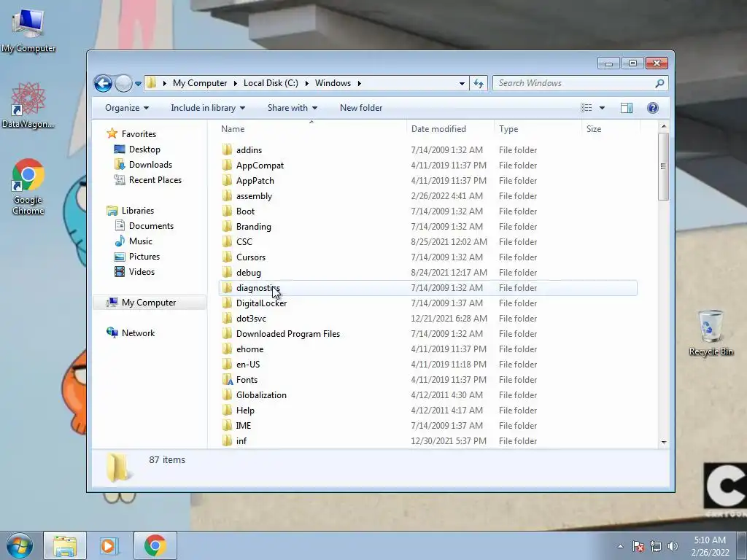
Task: Select the dot3svc folder icon
Action: (228, 319)
